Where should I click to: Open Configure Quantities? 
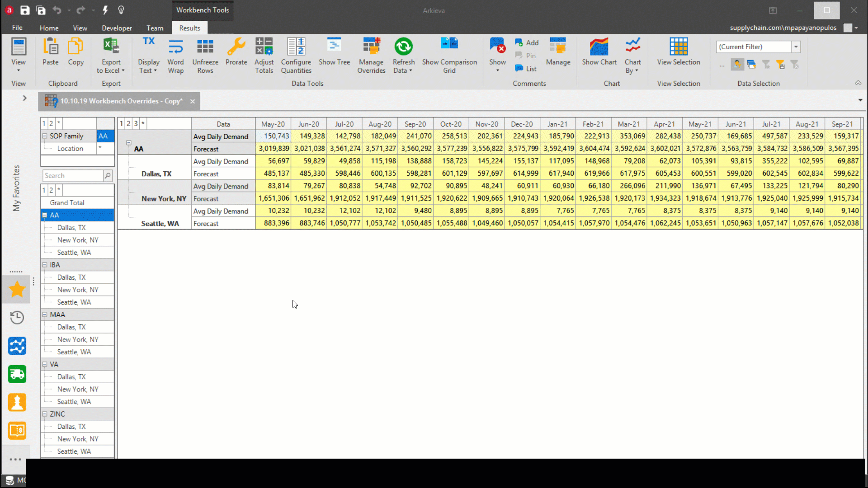pyautogui.click(x=296, y=56)
